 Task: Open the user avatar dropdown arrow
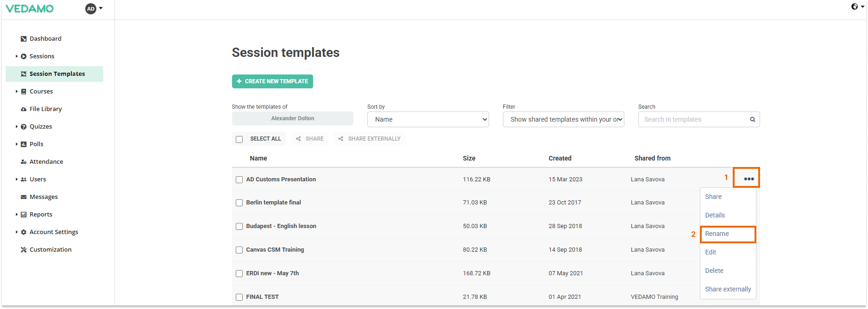click(x=101, y=8)
